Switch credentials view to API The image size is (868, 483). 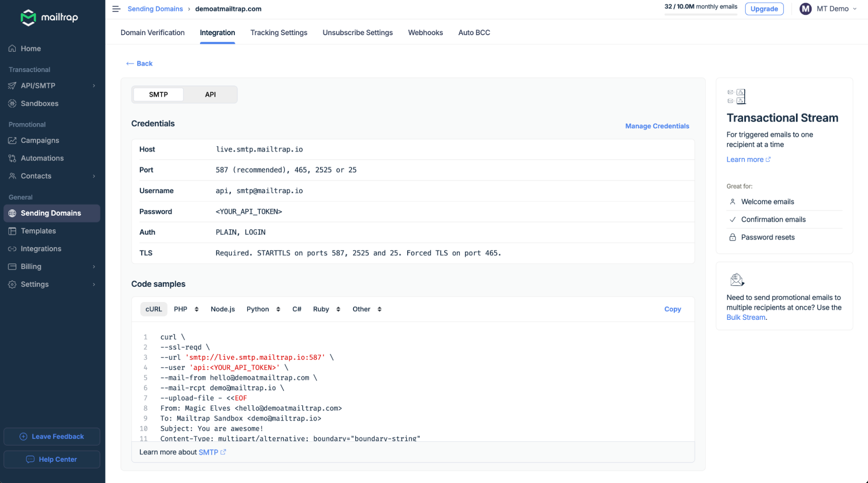(x=210, y=94)
